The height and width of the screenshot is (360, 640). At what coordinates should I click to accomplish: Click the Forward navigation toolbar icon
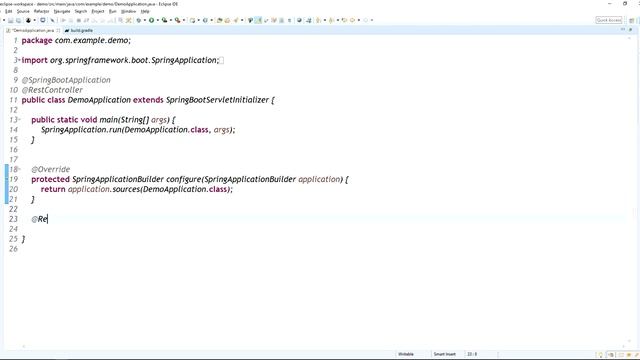pyautogui.click(x=366, y=20)
